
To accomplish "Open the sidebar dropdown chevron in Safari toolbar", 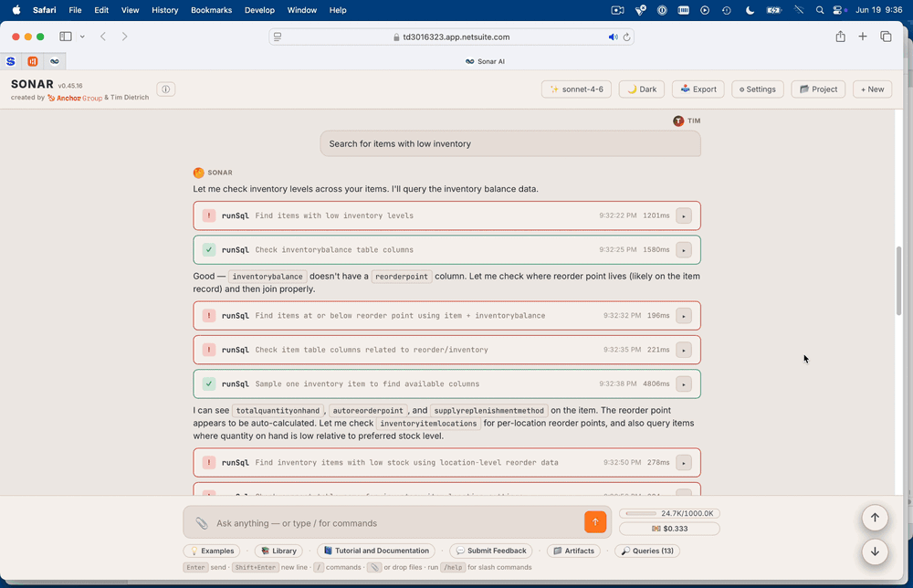I will [x=82, y=37].
